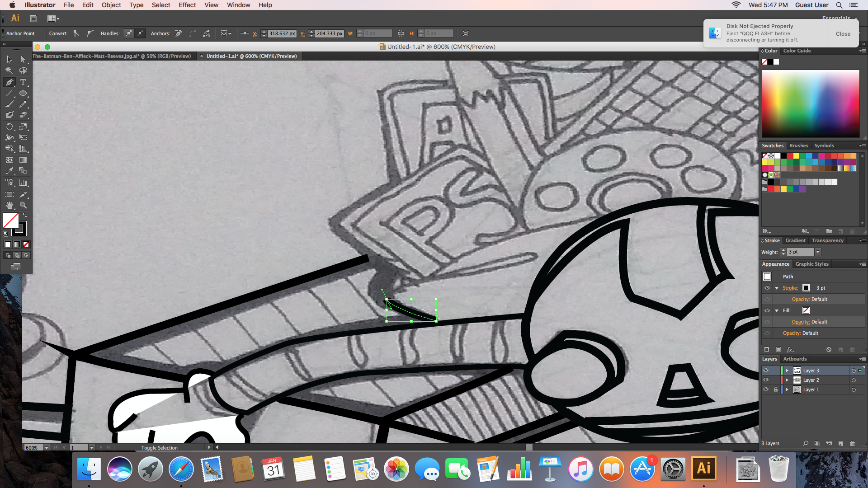Select the Rotate tool

click(9, 127)
